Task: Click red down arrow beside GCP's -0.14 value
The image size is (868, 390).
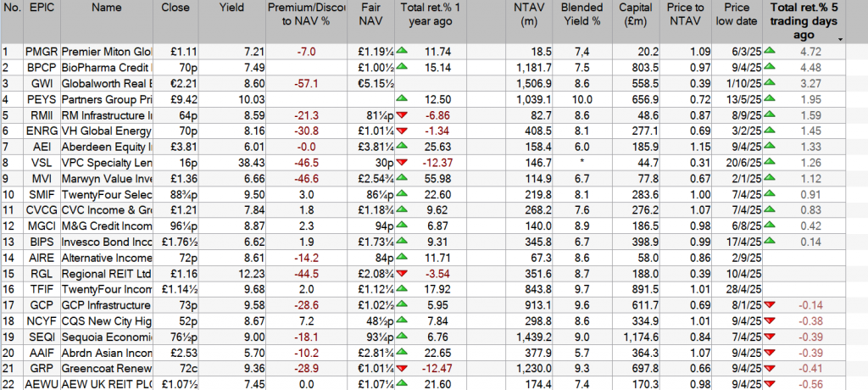Action: (x=770, y=304)
